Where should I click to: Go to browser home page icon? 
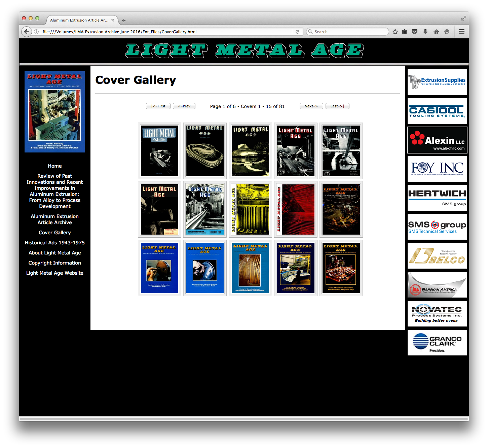point(436,32)
